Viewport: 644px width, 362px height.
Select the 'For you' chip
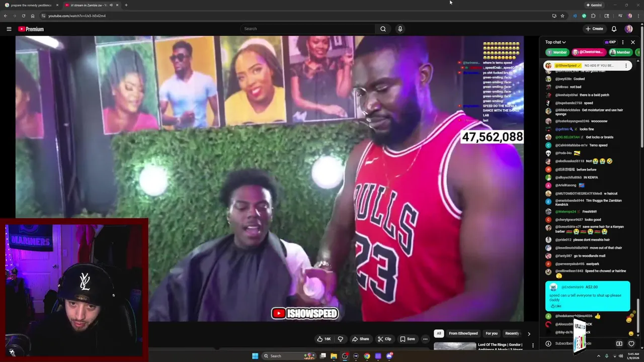coord(492,333)
